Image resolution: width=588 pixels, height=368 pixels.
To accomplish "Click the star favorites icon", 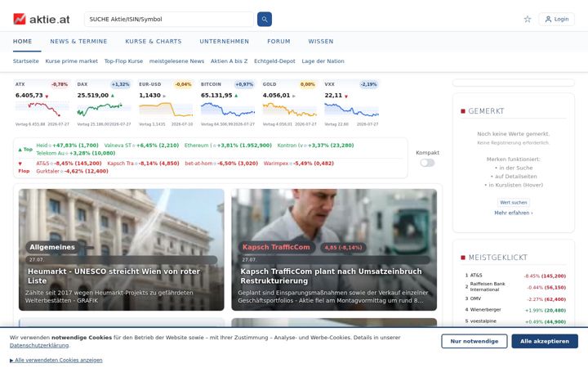I will click(x=528, y=19).
